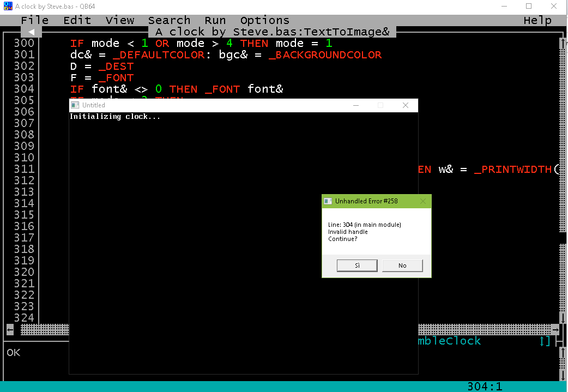This screenshot has width=568, height=392.
Task: Click the Unhandled Error dialog's title icon
Action: (328, 201)
